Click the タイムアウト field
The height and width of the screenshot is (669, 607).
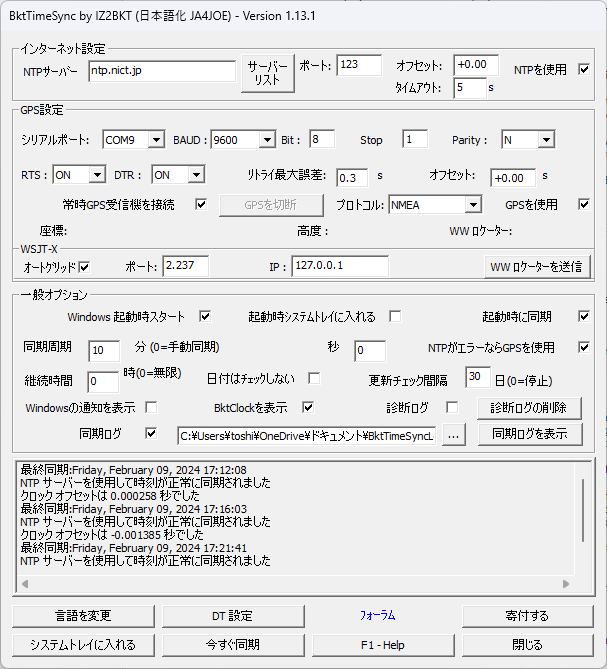[x=470, y=88]
